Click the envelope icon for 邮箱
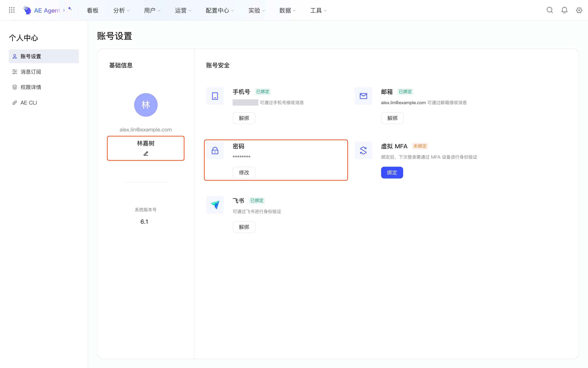This screenshot has height=368, width=588. (363, 96)
